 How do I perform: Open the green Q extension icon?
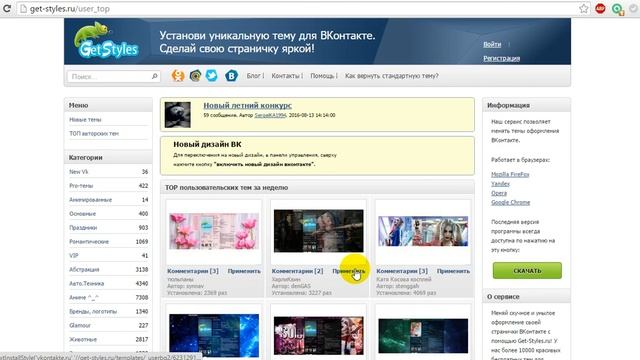coord(618,9)
